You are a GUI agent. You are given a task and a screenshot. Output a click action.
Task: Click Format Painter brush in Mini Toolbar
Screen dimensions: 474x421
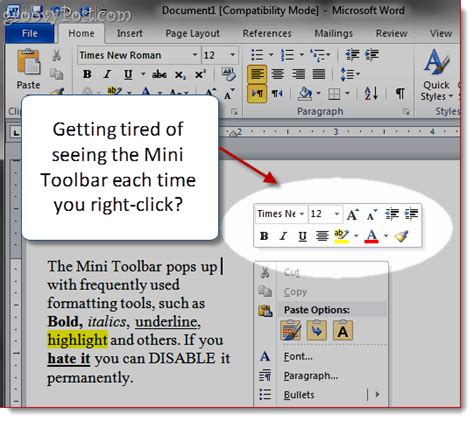tap(402, 236)
